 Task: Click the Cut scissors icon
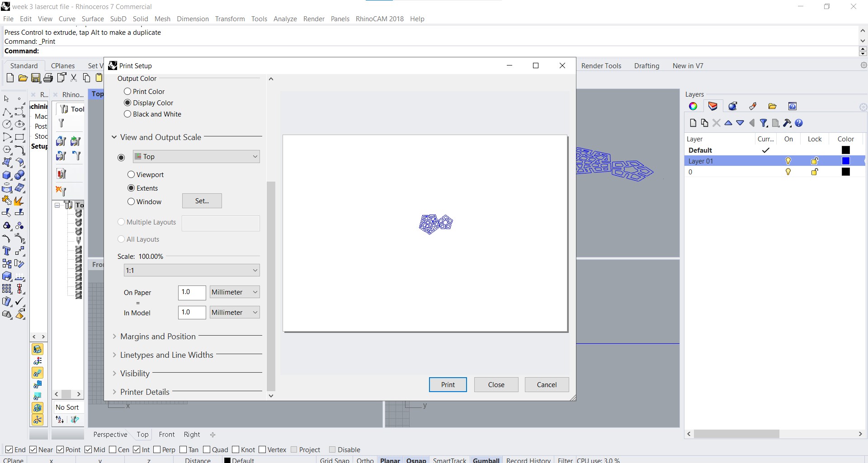point(74,78)
